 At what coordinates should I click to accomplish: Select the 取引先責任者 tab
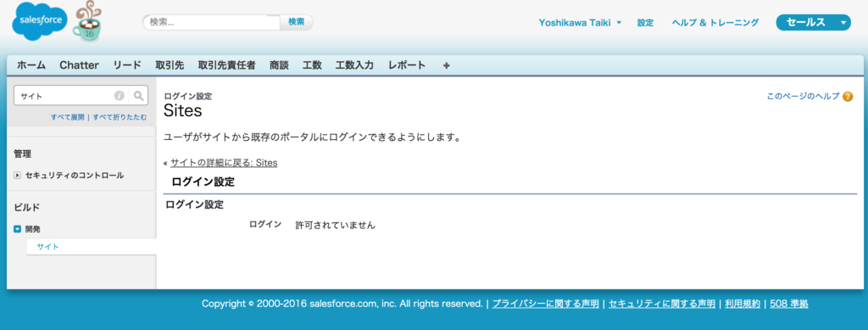pyautogui.click(x=227, y=65)
